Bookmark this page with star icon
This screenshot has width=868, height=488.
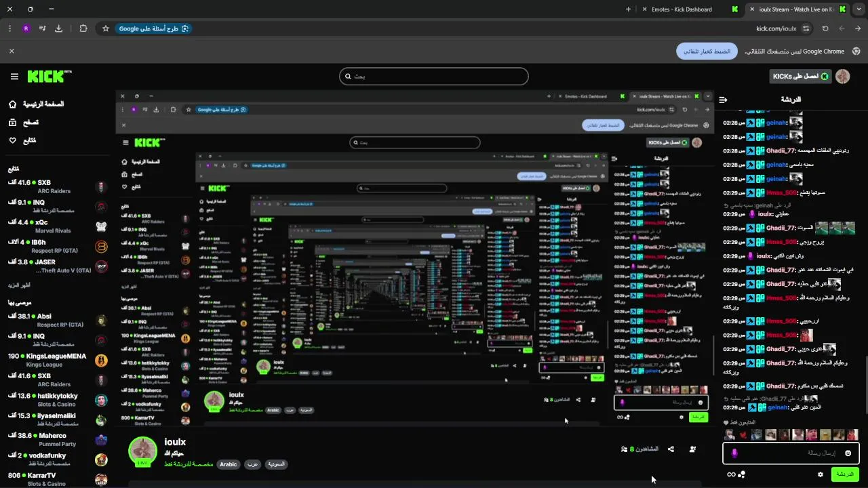[x=106, y=28]
